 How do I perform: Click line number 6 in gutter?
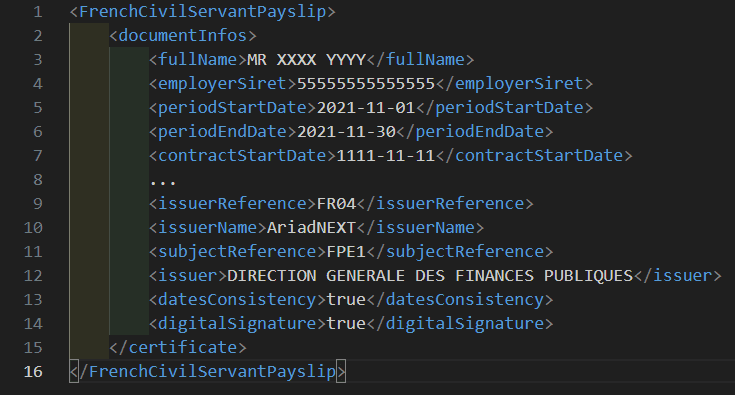click(38, 132)
